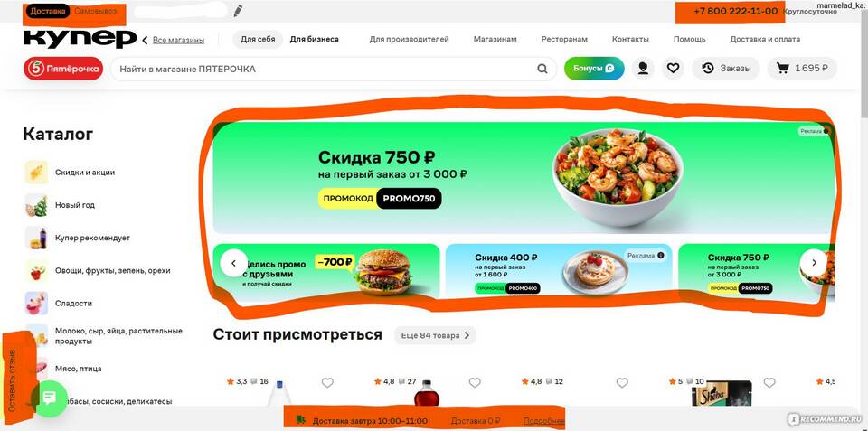Image resolution: width=868 pixels, height=431 pixels.
Task: Click the pencil edit address icon
Action: pos(238,10)
